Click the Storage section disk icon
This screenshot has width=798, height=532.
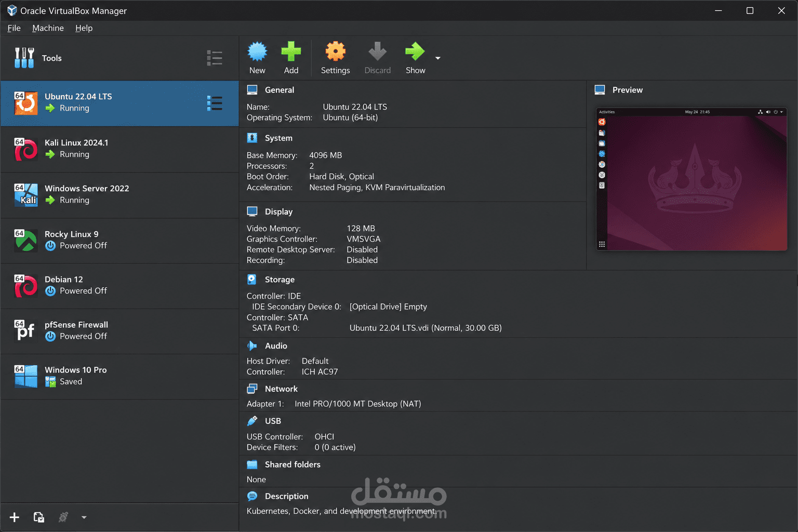252,280
